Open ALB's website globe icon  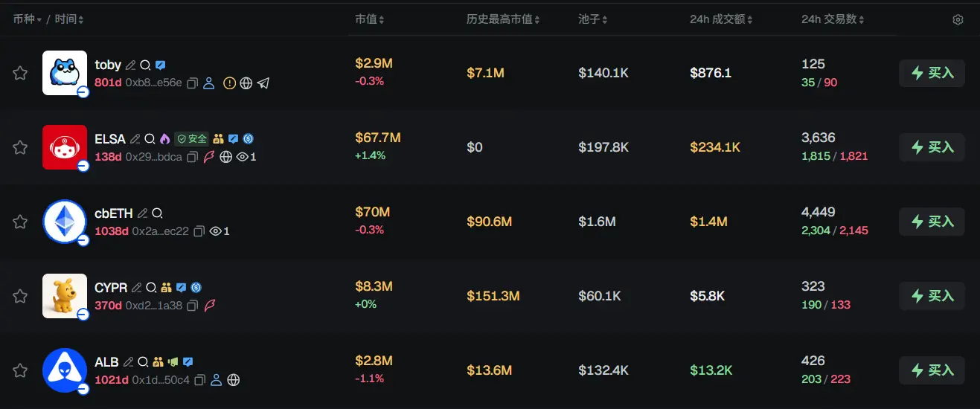234,380
